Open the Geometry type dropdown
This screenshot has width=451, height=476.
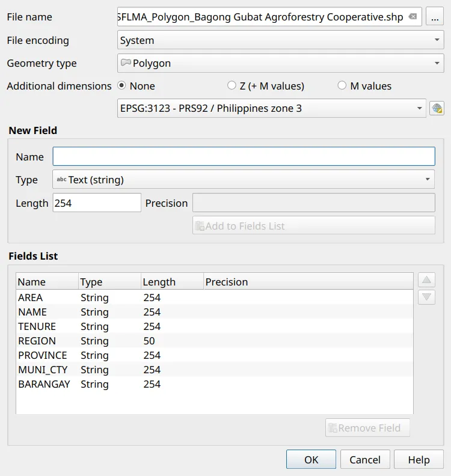click(281, 63)
